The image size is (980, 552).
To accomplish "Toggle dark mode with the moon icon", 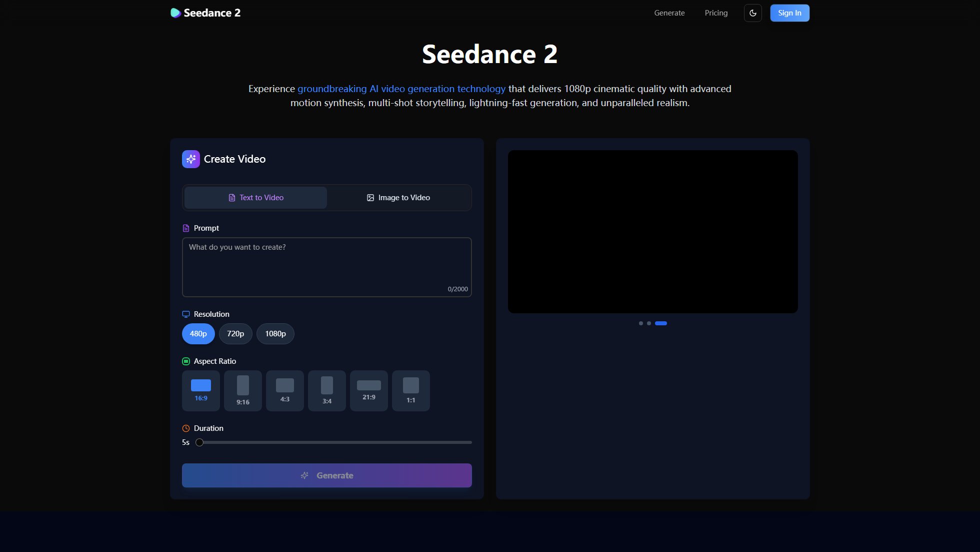I will pyautogui.click(x=752, y=13).
